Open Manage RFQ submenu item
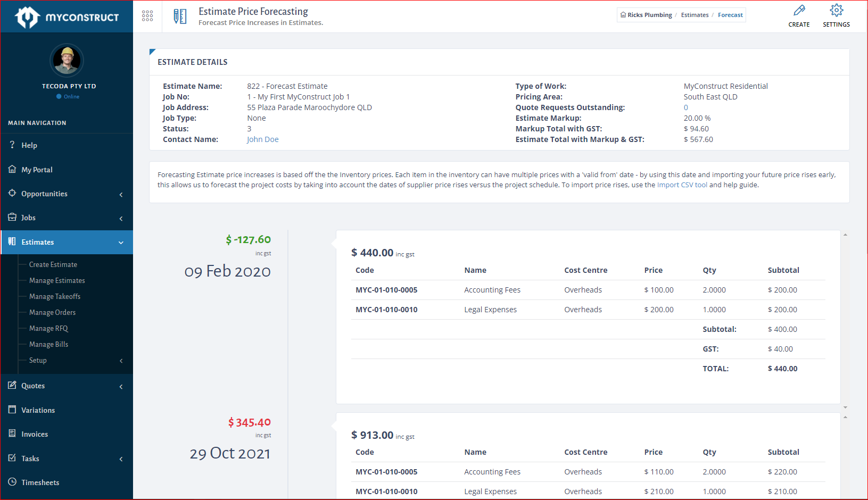This screenshot has width=868, height=500. click(x=48, y=328)
